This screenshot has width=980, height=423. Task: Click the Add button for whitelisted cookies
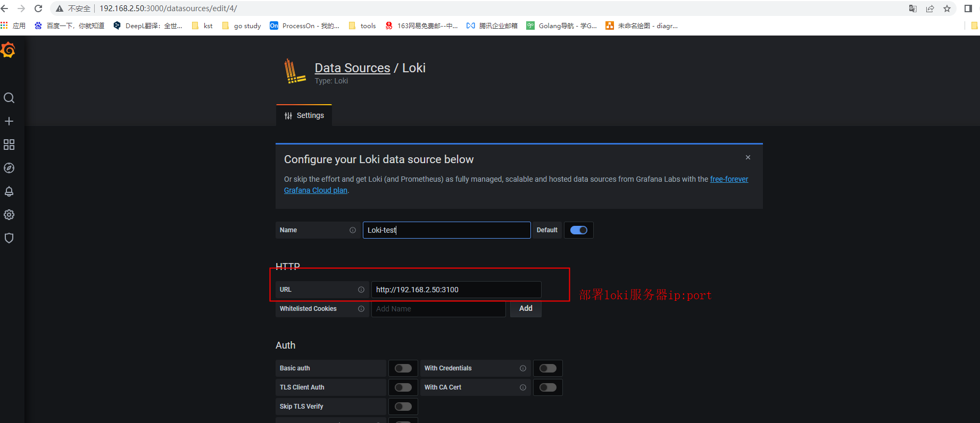point(526,309)
